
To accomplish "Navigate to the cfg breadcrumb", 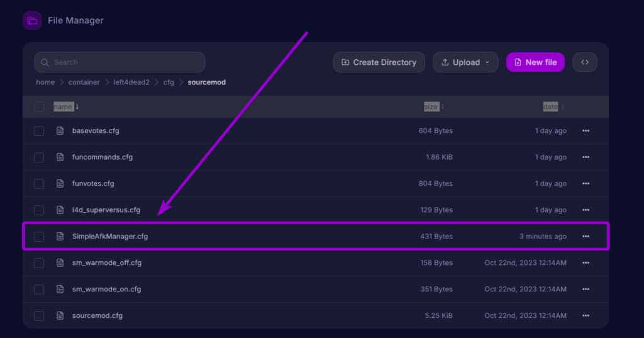I will [x=169, y=82].
